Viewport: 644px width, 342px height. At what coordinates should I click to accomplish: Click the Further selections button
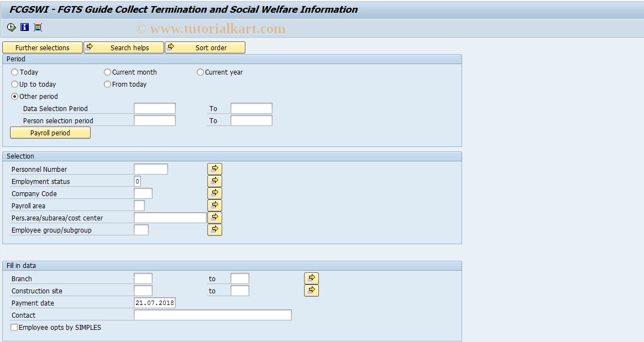[x=43, y=48]
